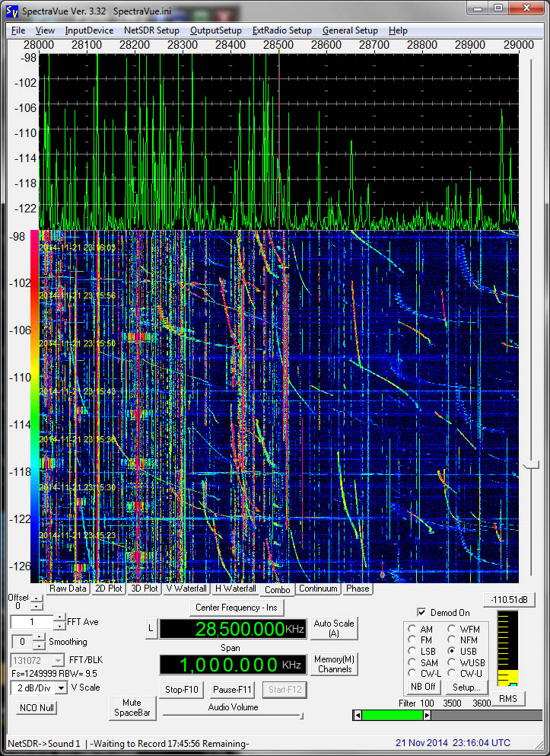Switch to the Continuum tab

point(318,589)
